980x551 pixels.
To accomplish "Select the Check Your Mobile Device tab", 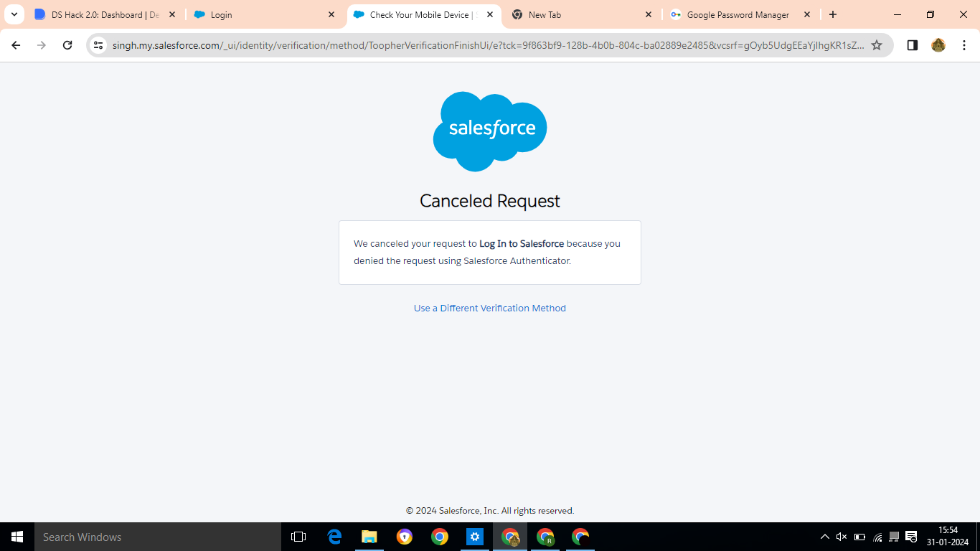I will (x=423, y=14).
